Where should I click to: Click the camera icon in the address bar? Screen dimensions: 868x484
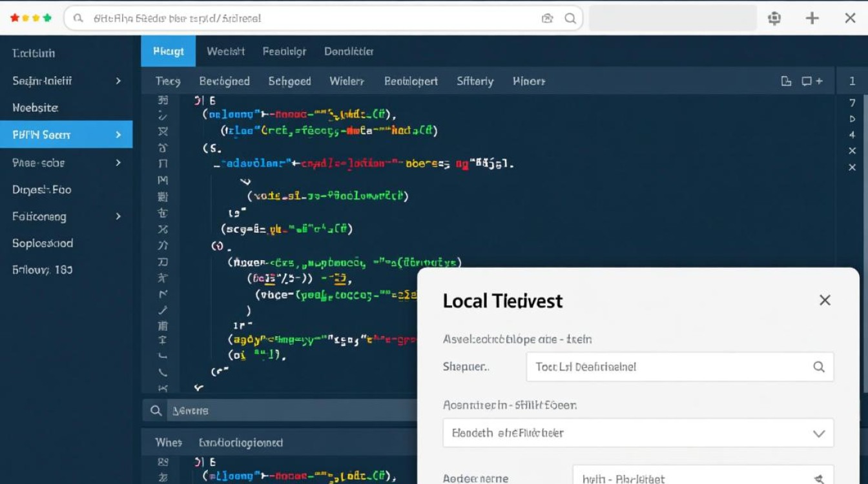pos(548,19)
